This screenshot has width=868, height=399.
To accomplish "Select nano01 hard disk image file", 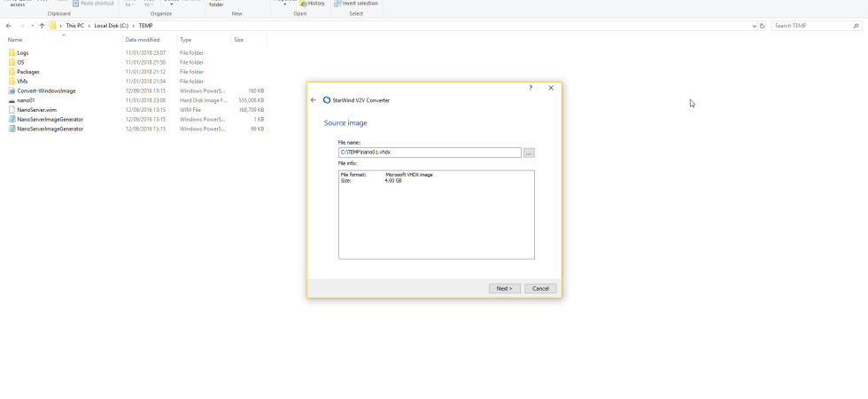I will click(x=26, y=100).
